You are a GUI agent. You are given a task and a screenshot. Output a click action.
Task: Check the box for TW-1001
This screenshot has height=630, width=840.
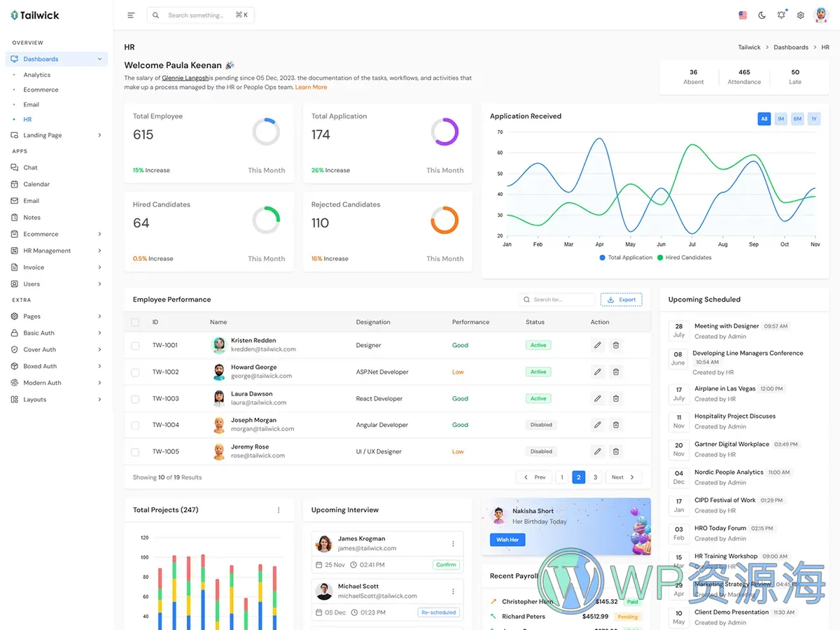click(135, 345)
